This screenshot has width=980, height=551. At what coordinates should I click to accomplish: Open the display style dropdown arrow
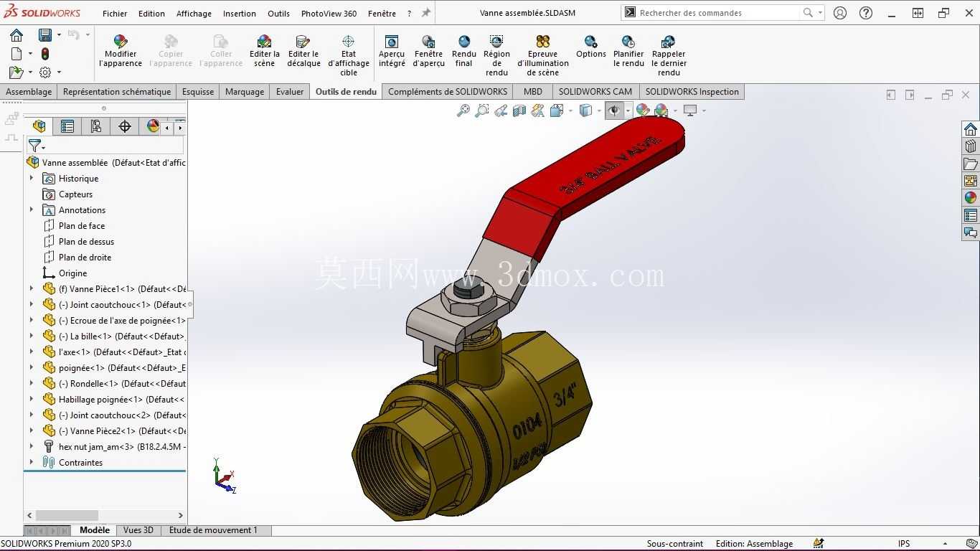598,110
